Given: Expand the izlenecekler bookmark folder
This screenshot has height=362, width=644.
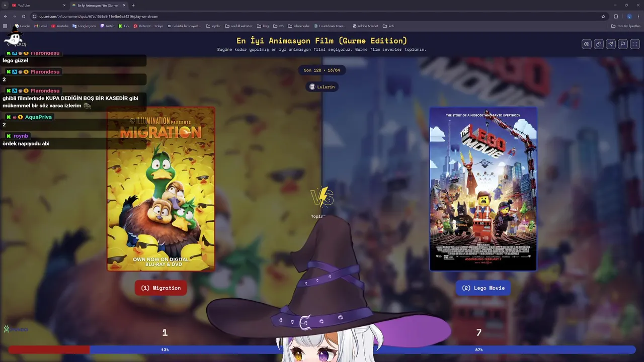Looking at the screenshot, I should click(x=299, y=26).
